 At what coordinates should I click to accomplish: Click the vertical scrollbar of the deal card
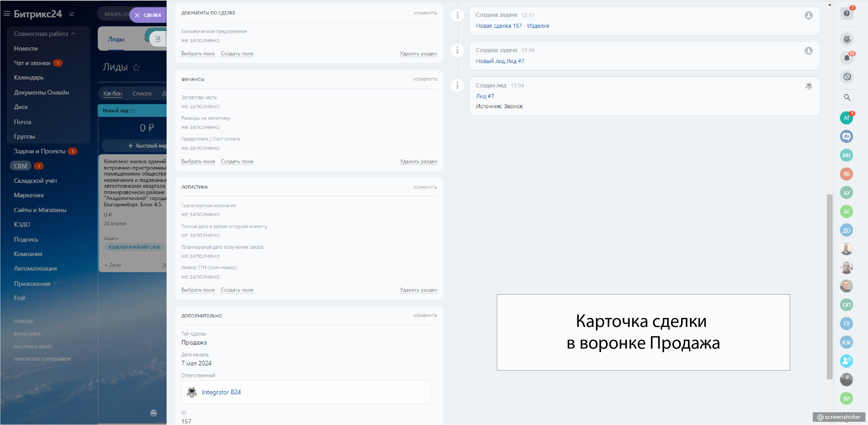click(x=829, y=286)
